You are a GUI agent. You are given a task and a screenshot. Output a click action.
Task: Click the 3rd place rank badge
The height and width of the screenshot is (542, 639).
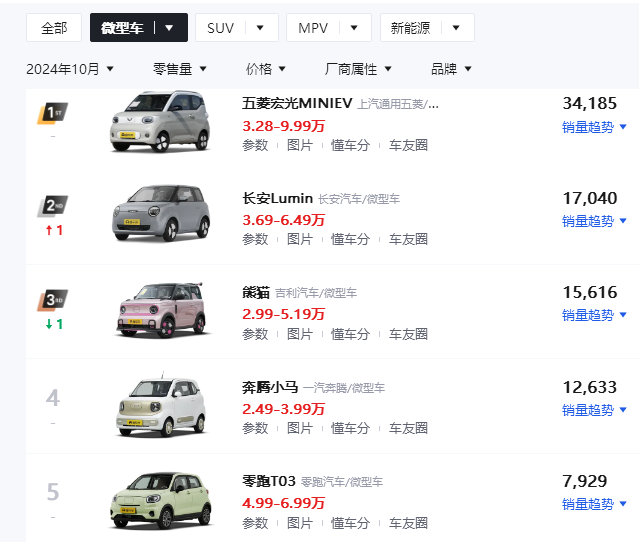pyautogui.click(x=53, y=300)
